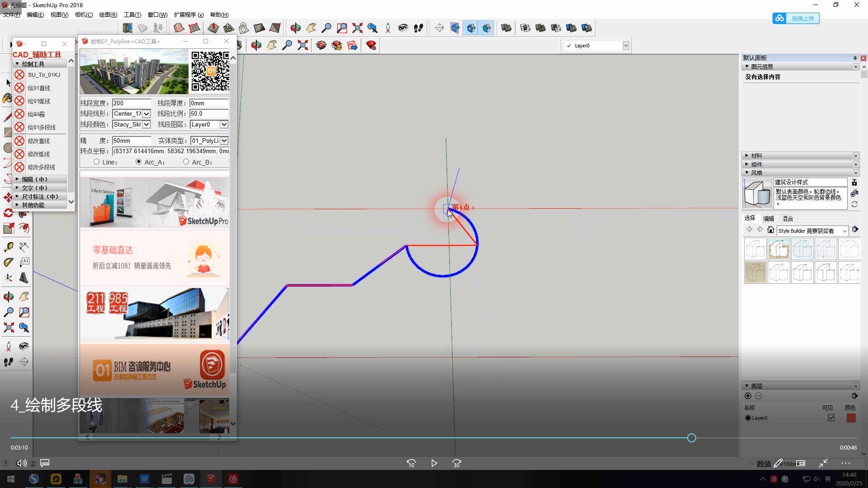Activate the Walk footprints tool in top toolbar
This screenshot has width=868, height=488.
click(419, 28)
